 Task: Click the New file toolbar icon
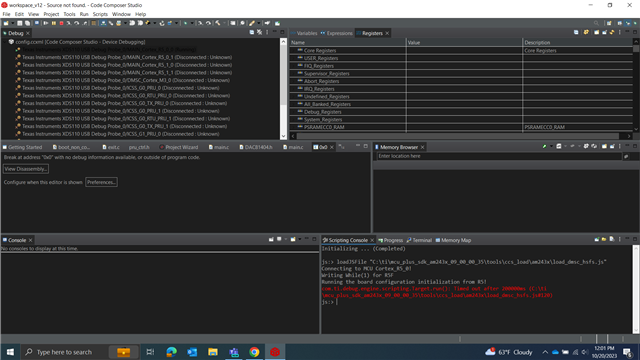6,23
